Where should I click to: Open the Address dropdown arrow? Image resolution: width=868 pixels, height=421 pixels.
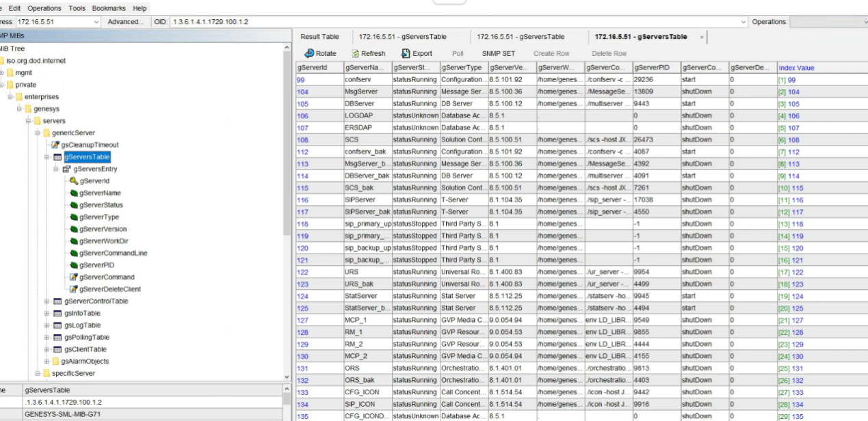[x=96, y=22]
